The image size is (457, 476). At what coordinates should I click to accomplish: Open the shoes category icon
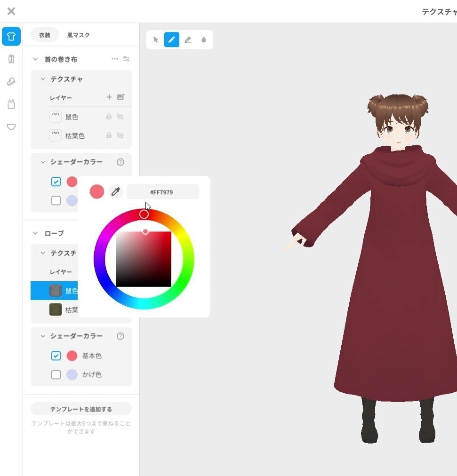11,81
